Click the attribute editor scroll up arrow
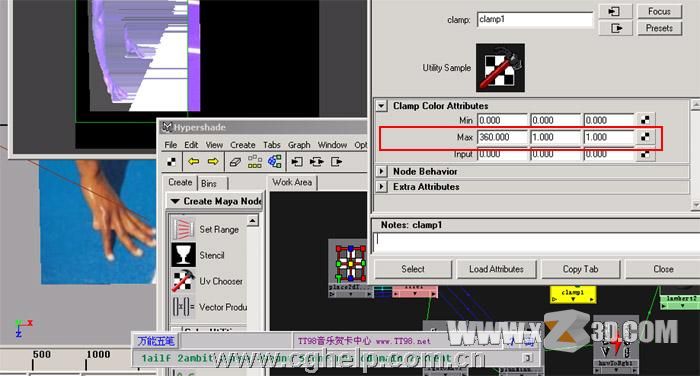This screenshot has width=700, height=376. tap(695, 105)
